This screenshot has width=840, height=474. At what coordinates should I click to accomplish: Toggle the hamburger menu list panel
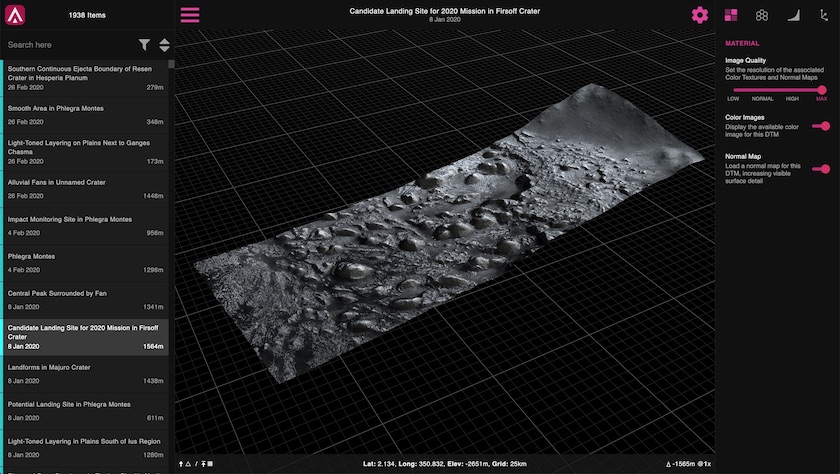pos(190,15)
